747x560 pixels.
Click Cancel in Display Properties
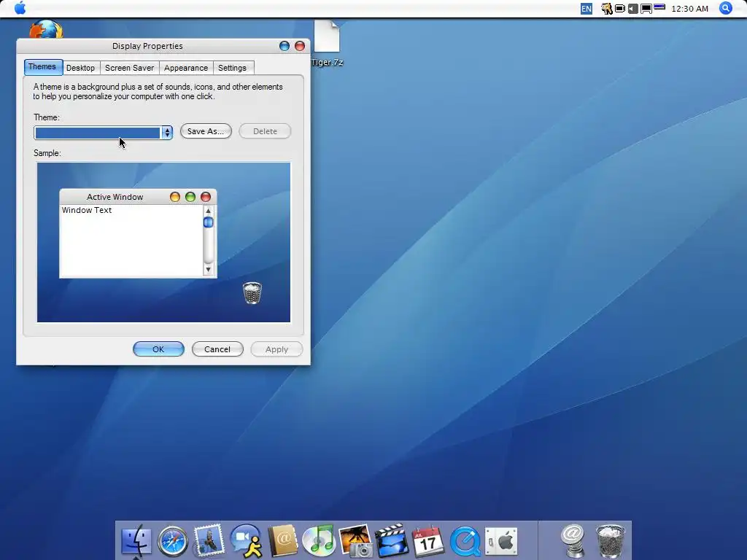[x=217, y=349]
